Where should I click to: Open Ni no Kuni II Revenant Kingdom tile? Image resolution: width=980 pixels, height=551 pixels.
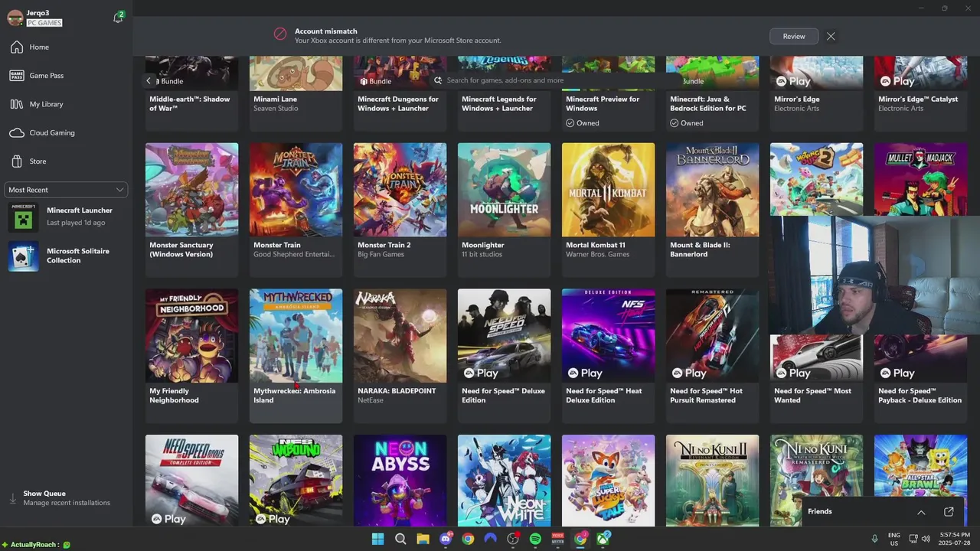(712, 481)
